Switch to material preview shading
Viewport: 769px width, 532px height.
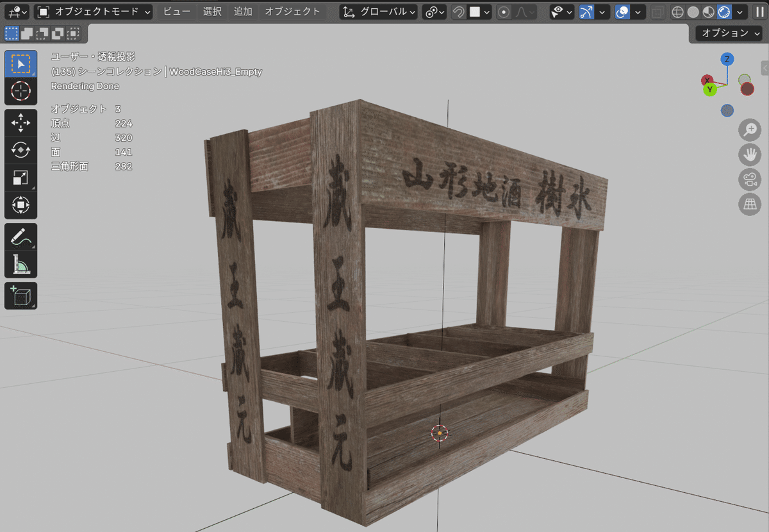click(x=708, y=12)
